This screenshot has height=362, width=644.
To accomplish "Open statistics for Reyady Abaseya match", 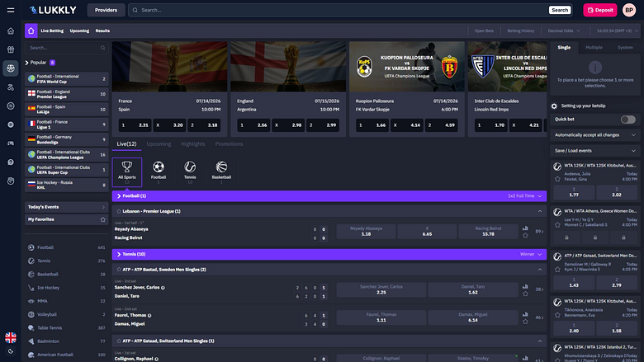I will [525, 228].
